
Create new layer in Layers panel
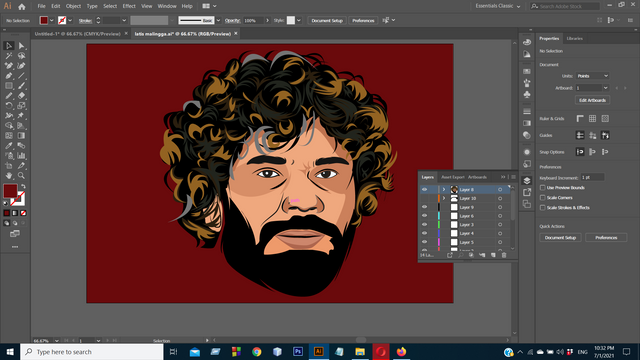(x=493, y=255)
